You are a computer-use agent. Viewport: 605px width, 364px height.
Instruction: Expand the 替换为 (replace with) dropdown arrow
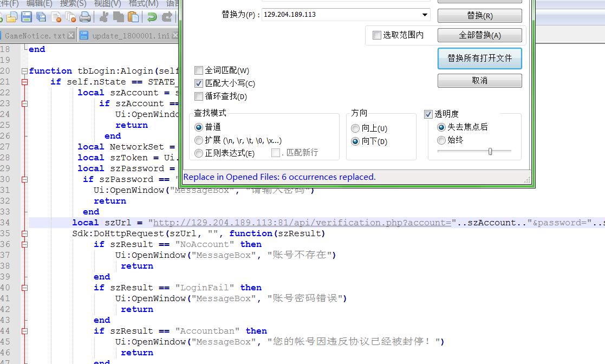pos(425,15)
